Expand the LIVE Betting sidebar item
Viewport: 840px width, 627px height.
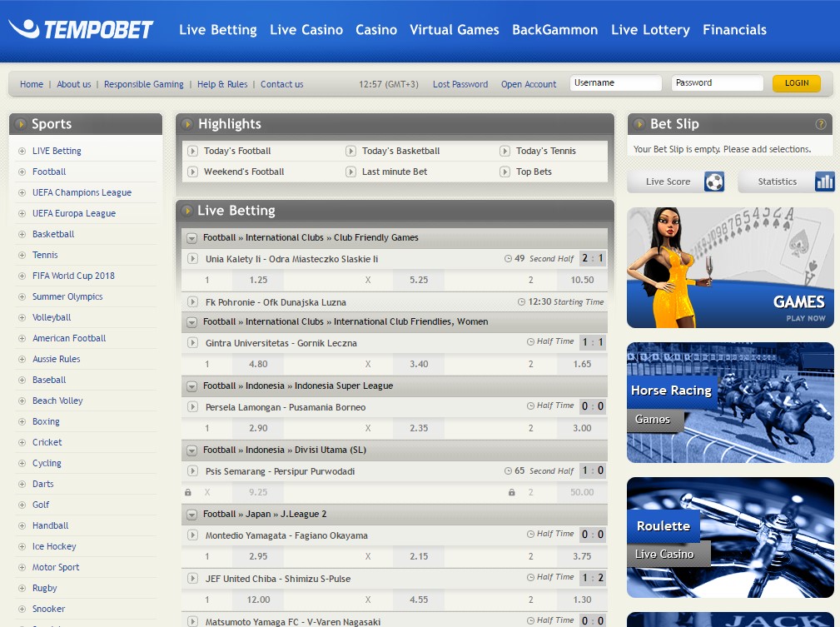coord(22,151)
